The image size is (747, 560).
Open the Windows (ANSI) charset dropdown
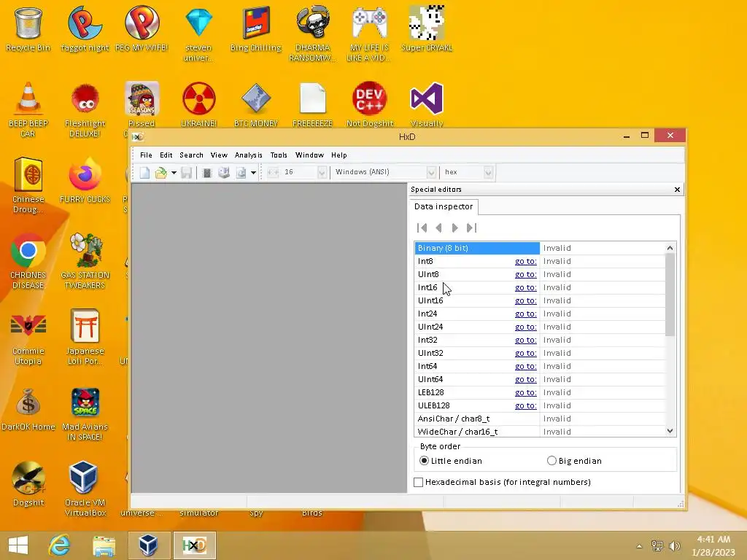pos(431,172)
